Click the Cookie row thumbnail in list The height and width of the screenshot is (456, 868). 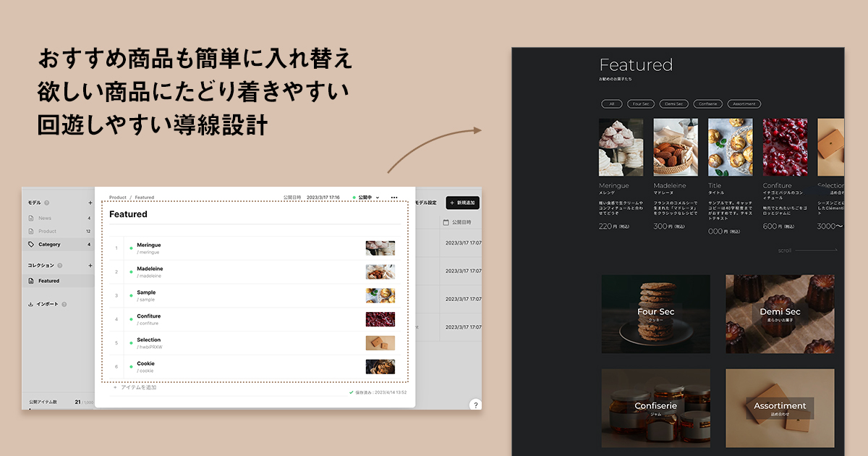tap(380, 367)
